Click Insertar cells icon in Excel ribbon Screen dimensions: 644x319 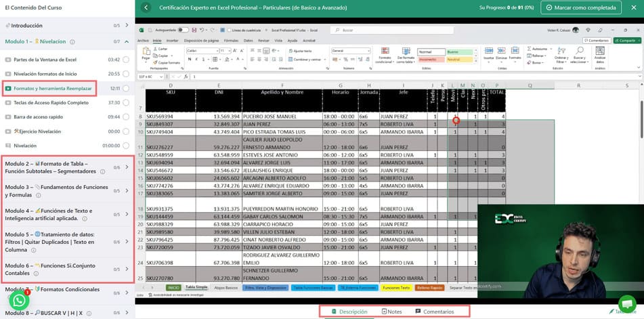pos(489,51)
